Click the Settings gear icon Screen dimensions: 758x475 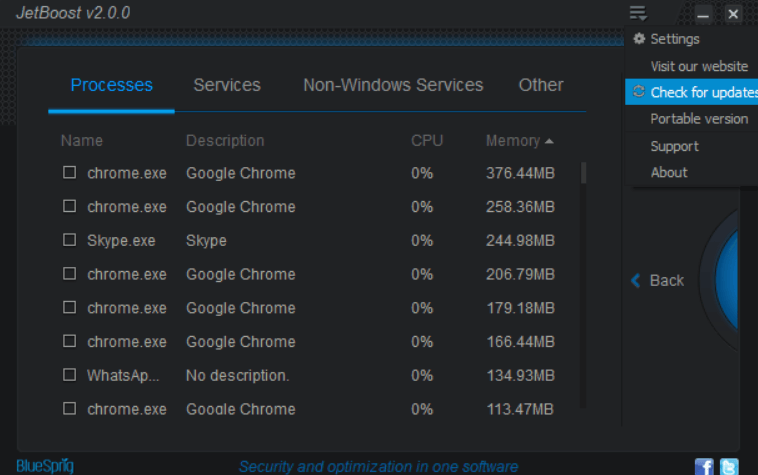point(639,39)
